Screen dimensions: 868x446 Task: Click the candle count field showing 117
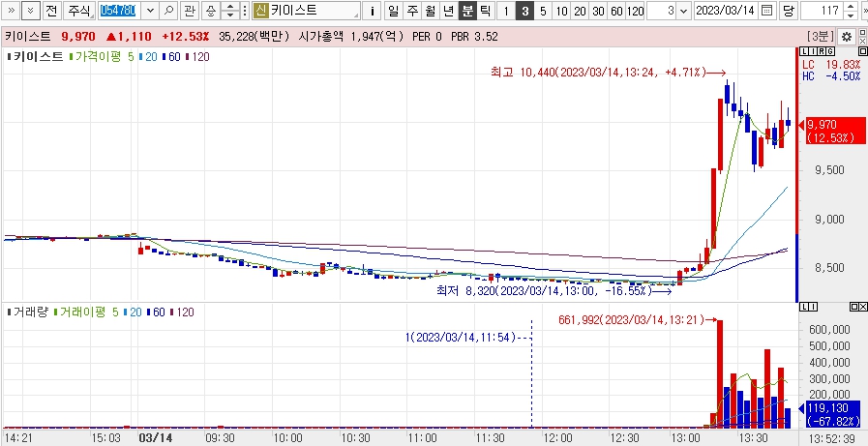[x=822, y=10]
